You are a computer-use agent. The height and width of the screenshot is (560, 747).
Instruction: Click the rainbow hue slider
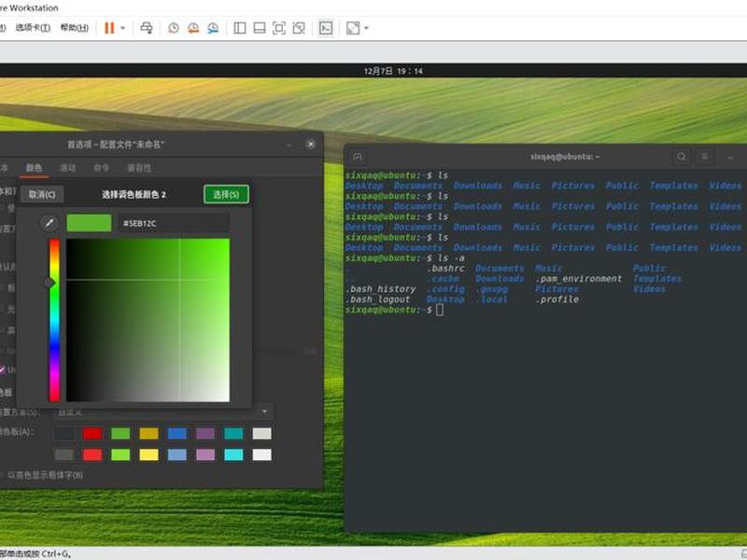55,320
